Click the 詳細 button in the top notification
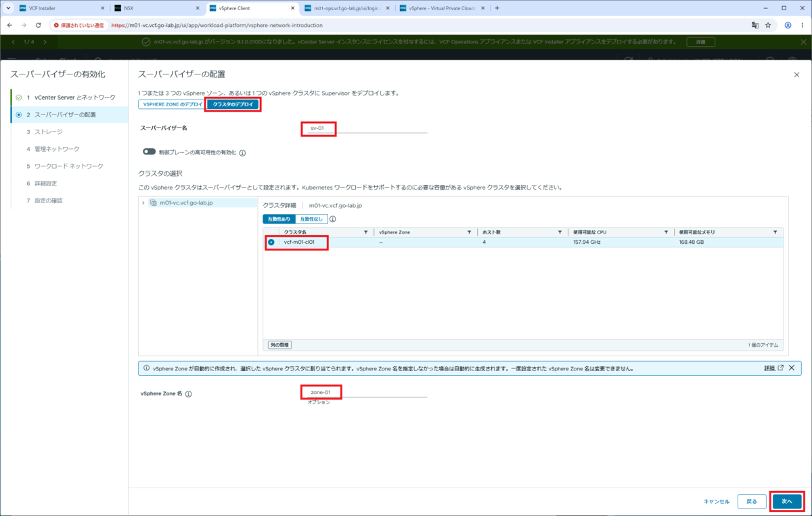Image resolution: width=812 pixels, height=516 pixels. coord(700,42)
